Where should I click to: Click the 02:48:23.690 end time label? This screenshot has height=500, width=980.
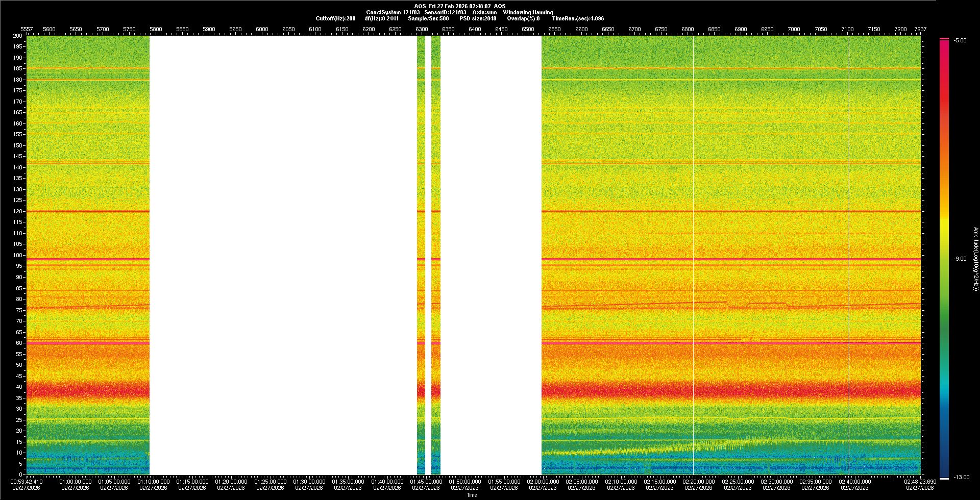tap(920, 481)
